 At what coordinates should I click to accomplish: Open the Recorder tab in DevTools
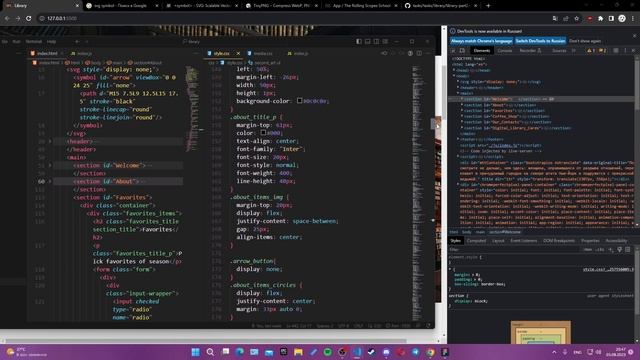tap(530, 51)
